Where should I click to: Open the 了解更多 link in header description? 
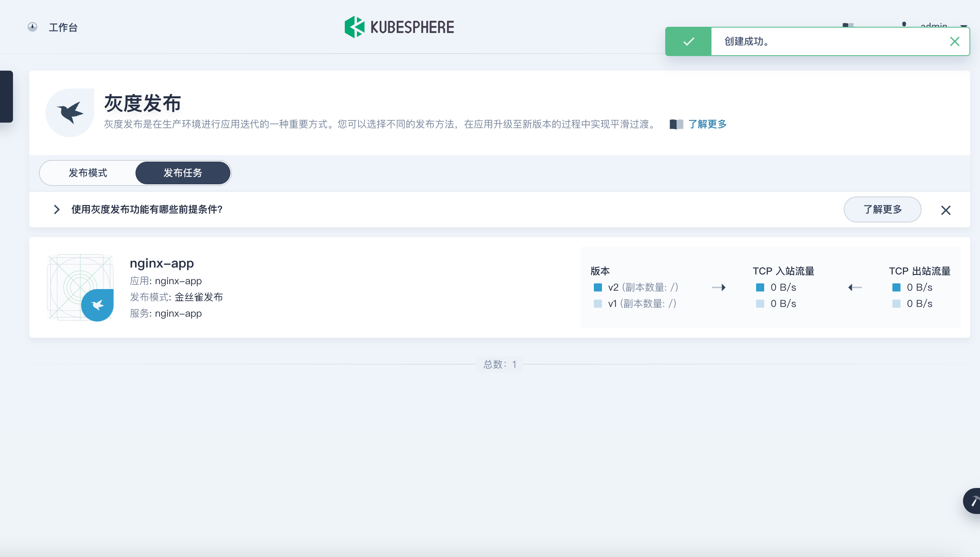tap(707, 124)
